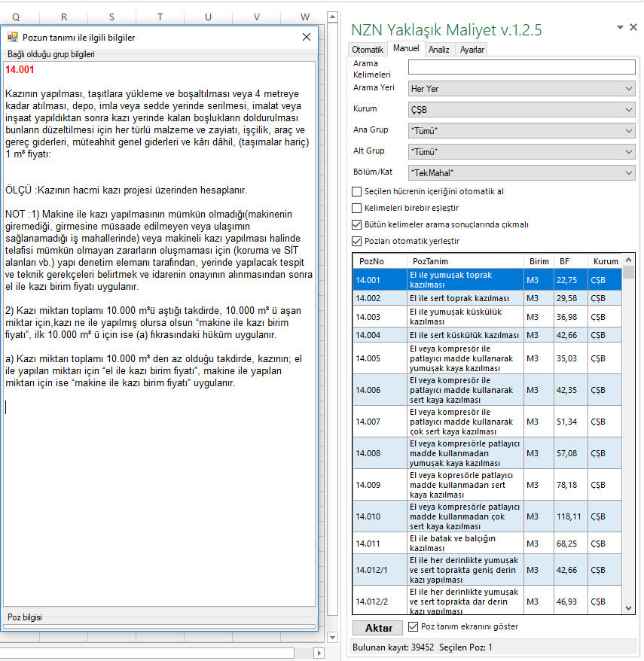Open the Ayarlar tab
The height and width of the screenshot is (661, 644).
(472, 50)
